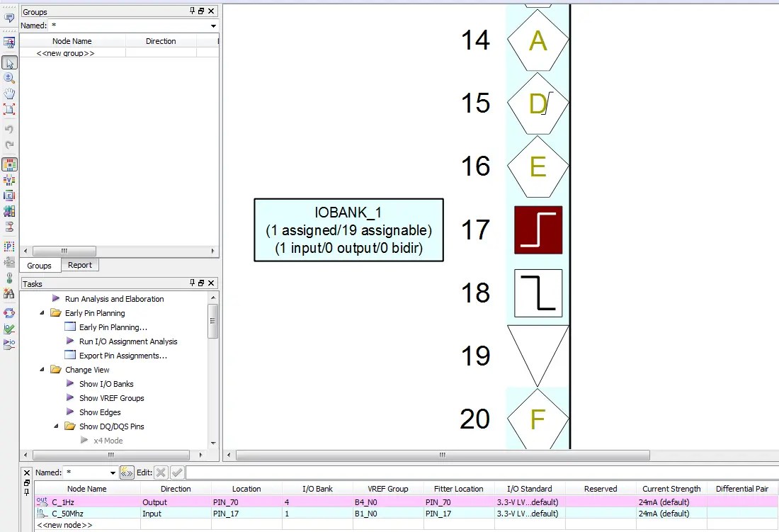Select pin 14 pentagon labeled A
779x532 pixels.
pos(538,40)
